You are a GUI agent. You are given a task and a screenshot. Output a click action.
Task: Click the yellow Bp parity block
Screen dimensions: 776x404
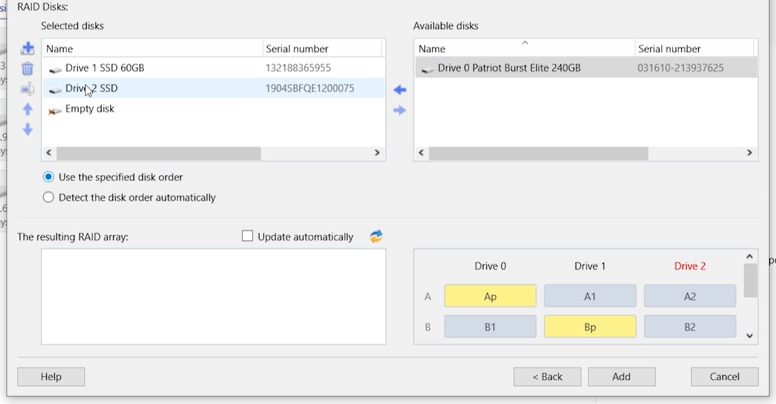(x=590, y=327)
